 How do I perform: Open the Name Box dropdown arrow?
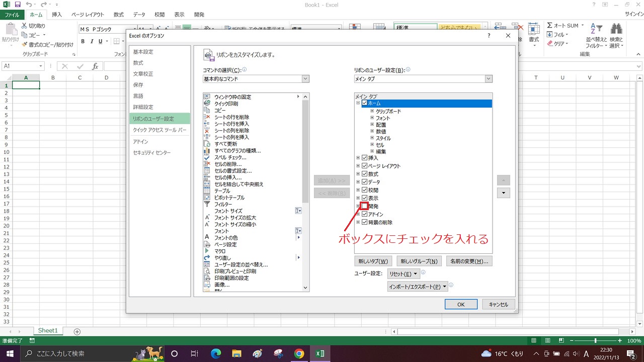tap(41, 66)
